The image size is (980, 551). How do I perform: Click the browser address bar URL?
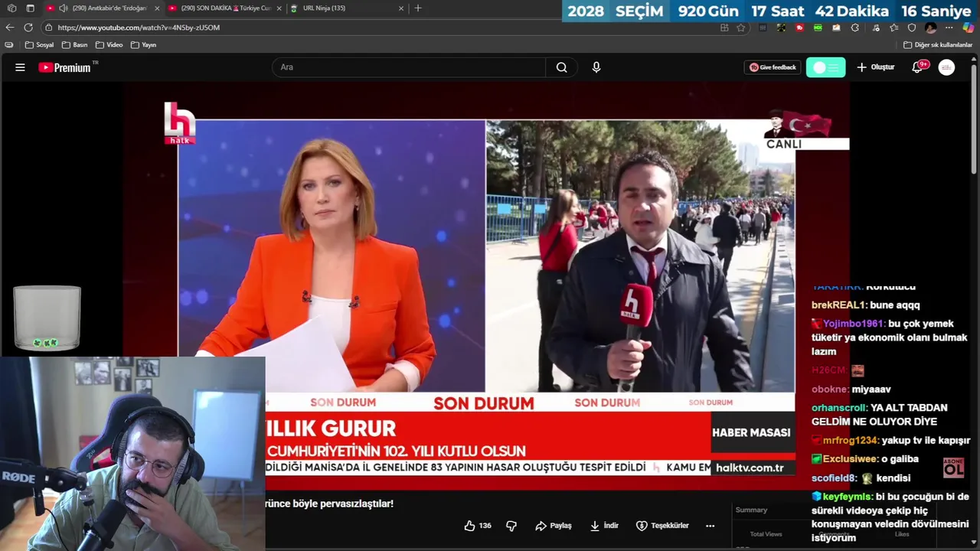coord(139,28)
